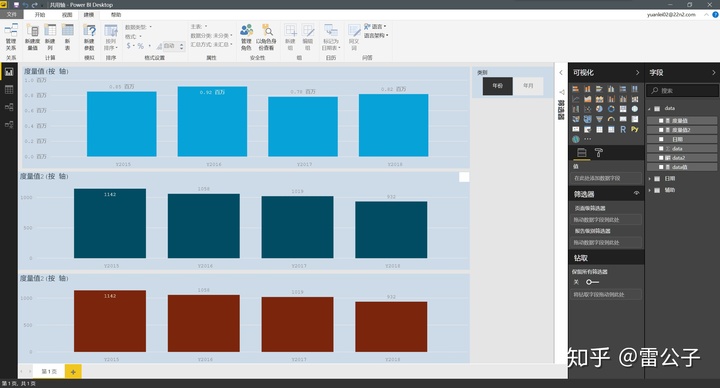Switch to Data view in left sidebar
The height and width of the screenshot is (388, 720).
pos(9,90)
